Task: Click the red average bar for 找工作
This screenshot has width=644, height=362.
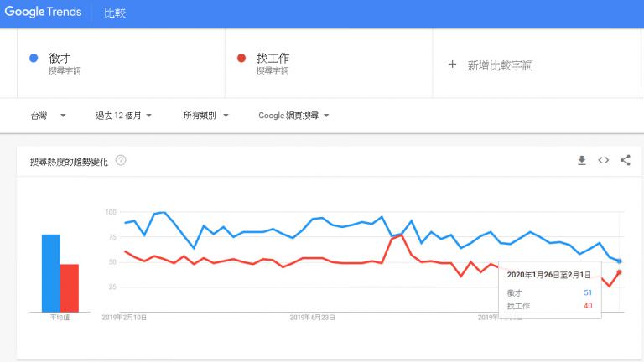Action: (70, 288)
